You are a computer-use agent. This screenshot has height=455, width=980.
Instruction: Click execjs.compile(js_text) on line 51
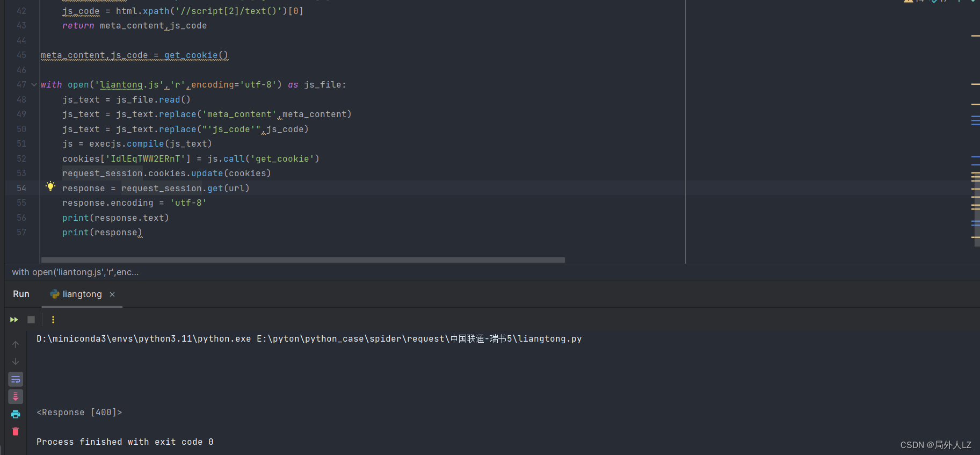[150, 144]
